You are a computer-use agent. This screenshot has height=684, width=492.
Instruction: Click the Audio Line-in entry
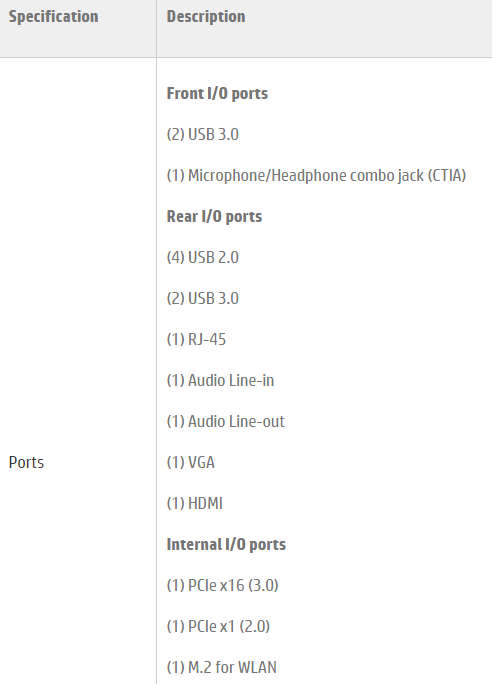coord(220,380)
